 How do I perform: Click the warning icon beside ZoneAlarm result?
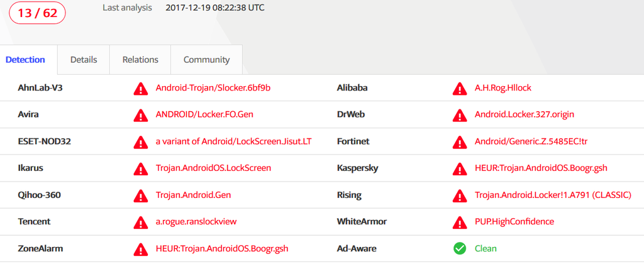pyautogui.click(x=141, y=248)
